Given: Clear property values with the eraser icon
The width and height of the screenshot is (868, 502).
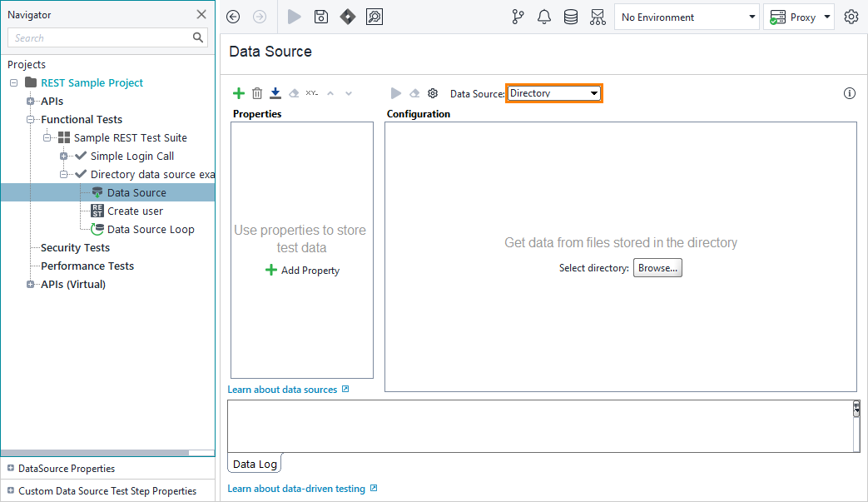Looking at the screenshot, I should coord(293,92).
